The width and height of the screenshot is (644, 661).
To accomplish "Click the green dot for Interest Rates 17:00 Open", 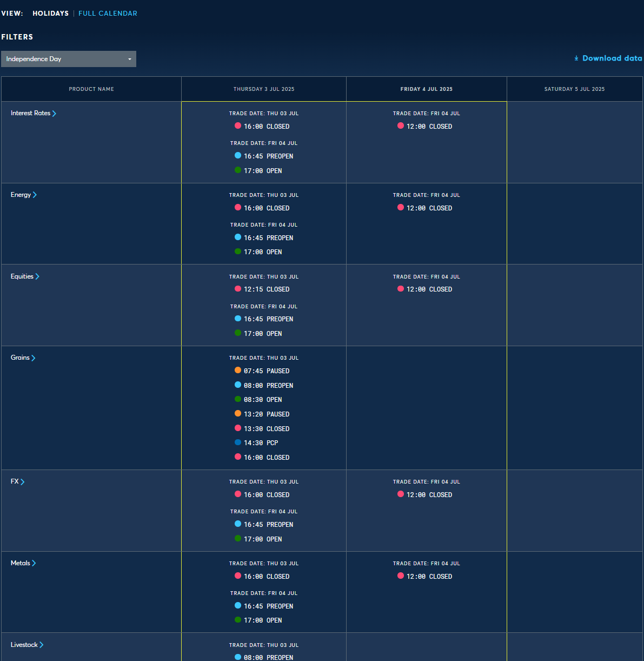I will [x=238, y=170].
